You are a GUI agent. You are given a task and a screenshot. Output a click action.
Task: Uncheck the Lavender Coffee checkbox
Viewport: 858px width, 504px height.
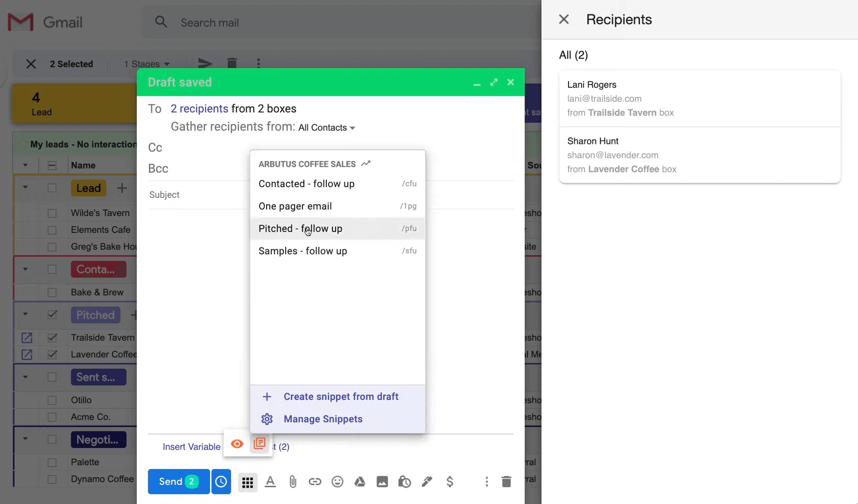(x=52, y=354)
